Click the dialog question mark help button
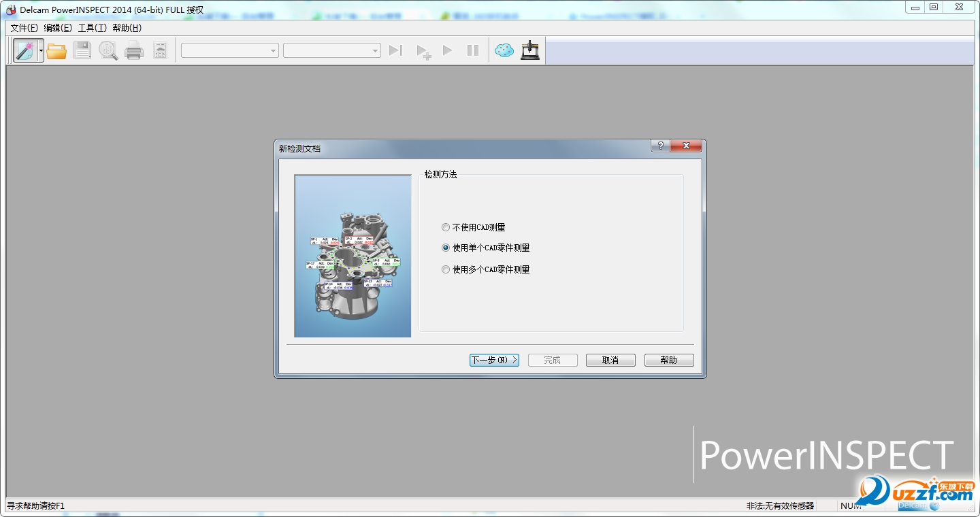The height and width of the screenshot is (517, 980). (x=660, y=146)
